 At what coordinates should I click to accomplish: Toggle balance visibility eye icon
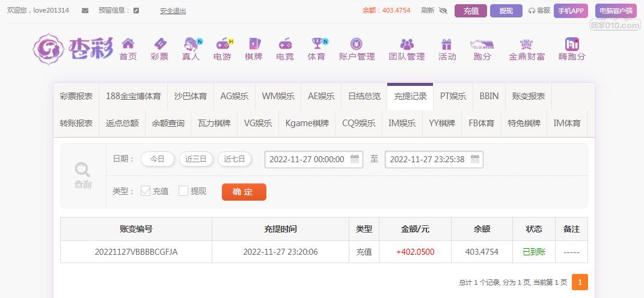(443, 11)
